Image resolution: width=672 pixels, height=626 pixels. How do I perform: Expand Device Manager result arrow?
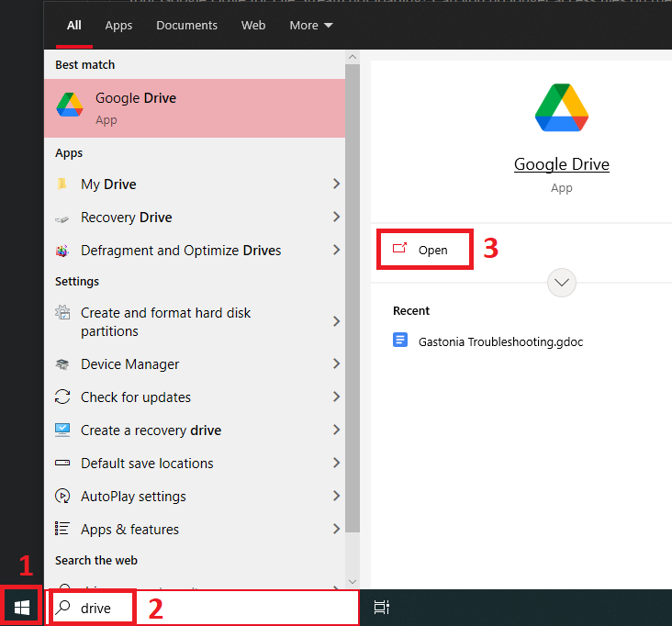[x=336, y=363]
